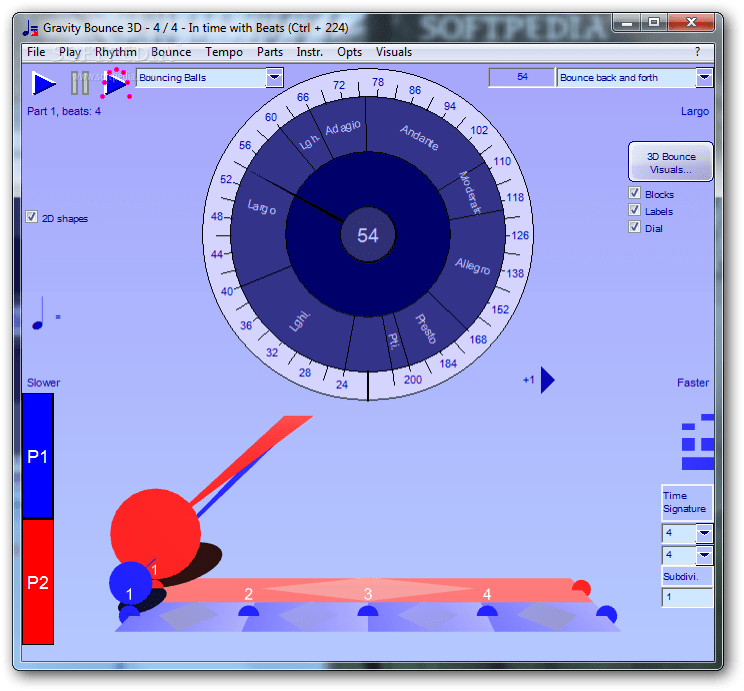744x691 pixels.
Task: Click tempo 126 on the dial ring
Action: (520, 235)
